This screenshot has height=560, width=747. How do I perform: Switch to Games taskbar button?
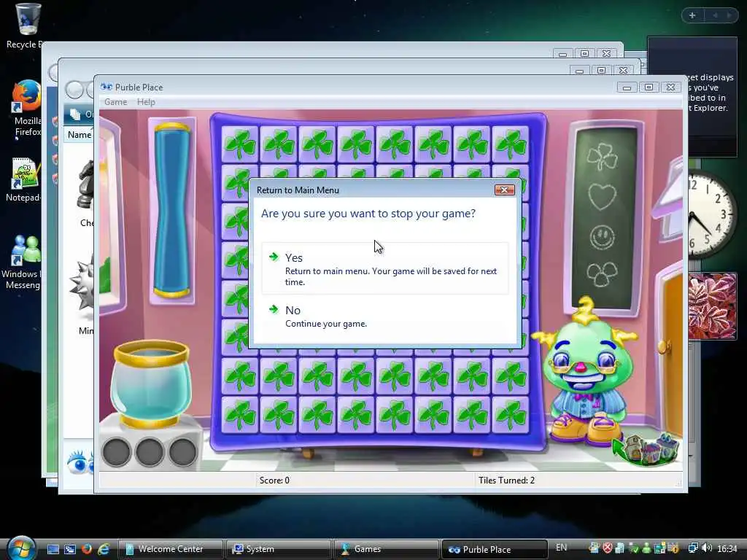[387, 549]
